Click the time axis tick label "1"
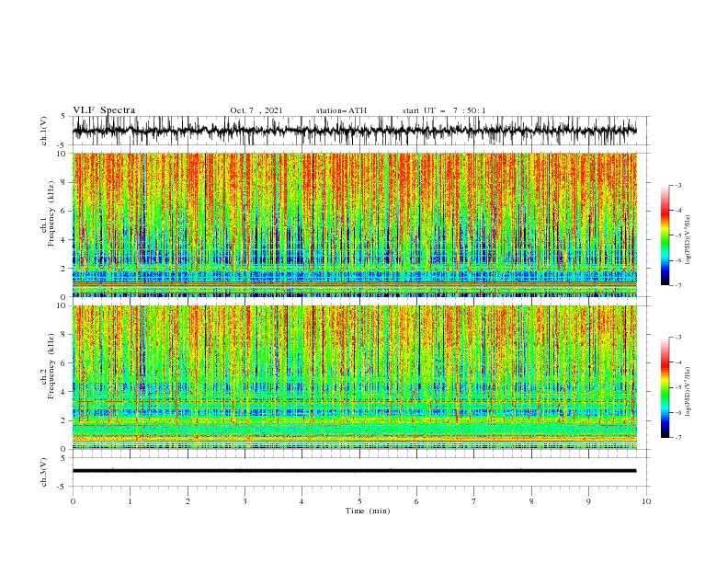The height and width of the screenshot is (563, 728). pyautogui.click(x=130, y=501)
